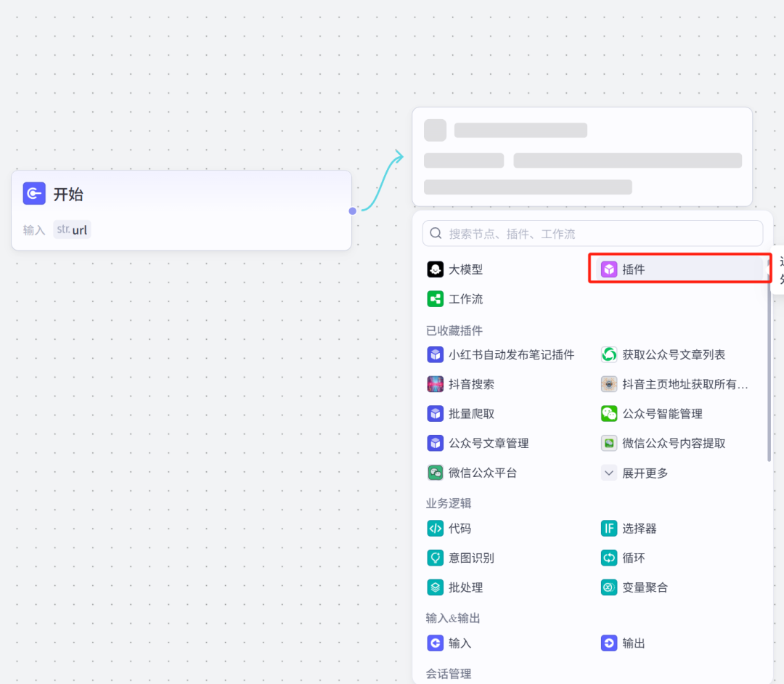
Task: Select 小红书自动发布笔记插件 text entry
Action: coord(512,354)
